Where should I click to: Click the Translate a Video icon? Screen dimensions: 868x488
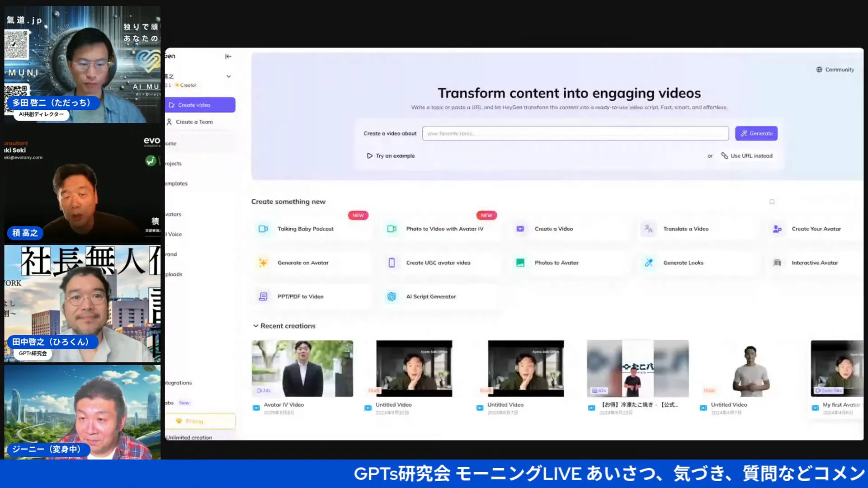[x=648, y=229]
